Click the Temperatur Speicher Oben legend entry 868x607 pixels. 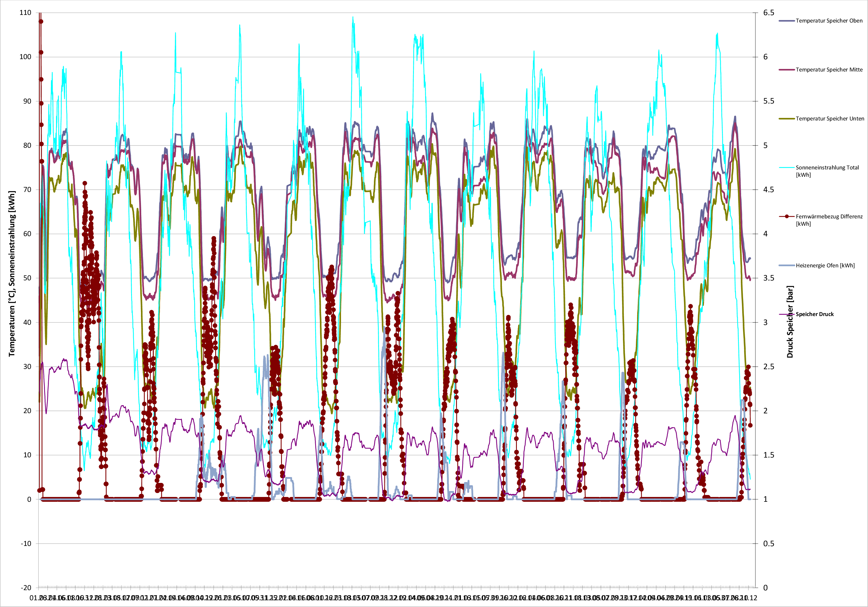[x=829, y=21]
